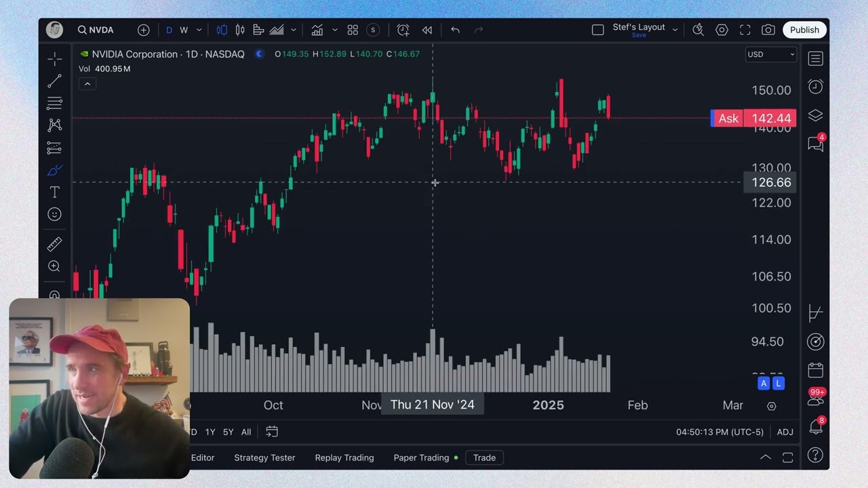Screen dimensions: 868x488
Task: Select the Text annotation tool
Action: pos(55,192)
